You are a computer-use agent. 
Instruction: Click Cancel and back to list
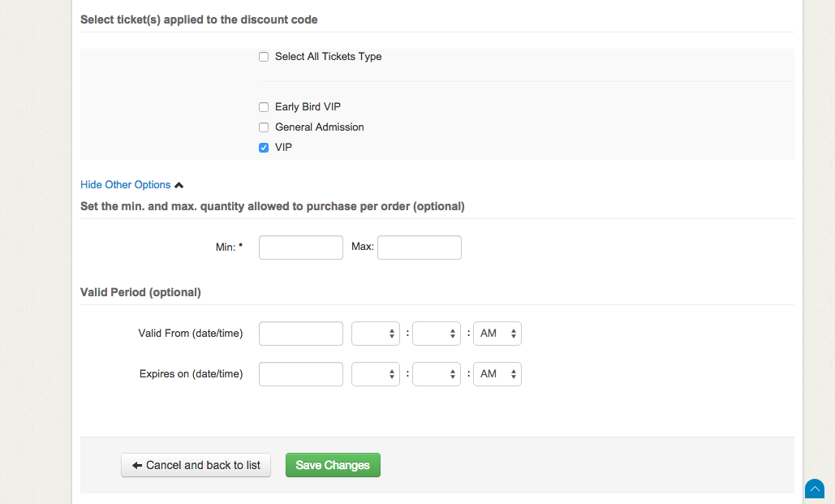click(196, 465)
